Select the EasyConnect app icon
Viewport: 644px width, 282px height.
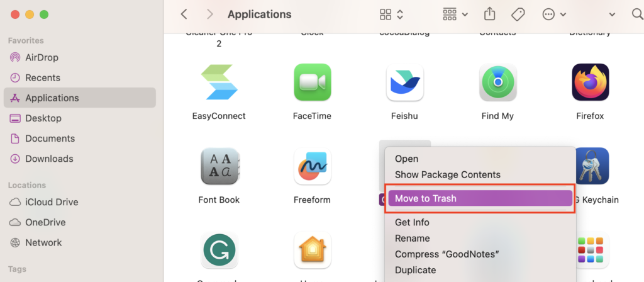click(219, 83)
